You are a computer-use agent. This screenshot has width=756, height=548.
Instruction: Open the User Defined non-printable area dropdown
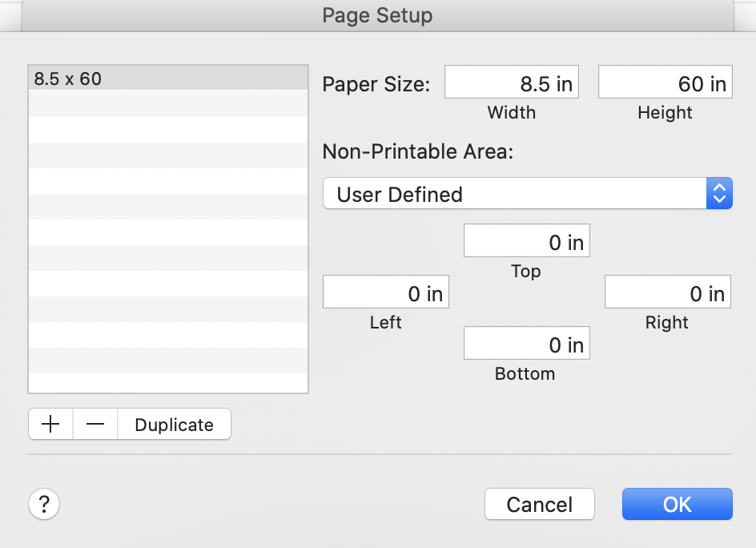coord(527,194)
